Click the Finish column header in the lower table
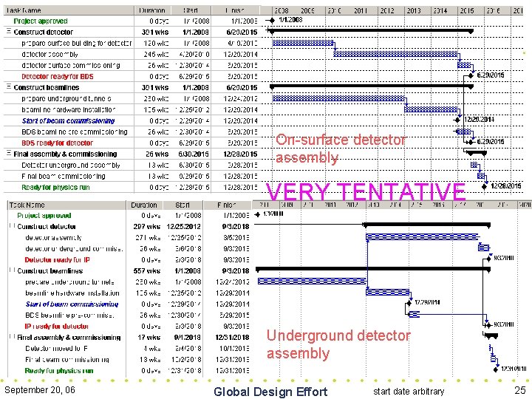The image size is (532, 399). (227, 205)
